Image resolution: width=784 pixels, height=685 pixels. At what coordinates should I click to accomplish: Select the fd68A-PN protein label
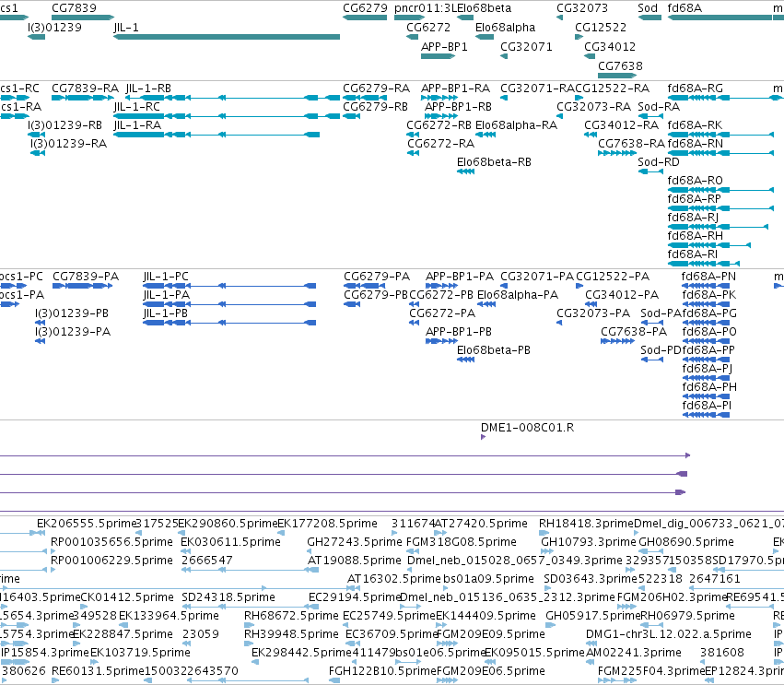pyautogui.click(x=709, y=277)
